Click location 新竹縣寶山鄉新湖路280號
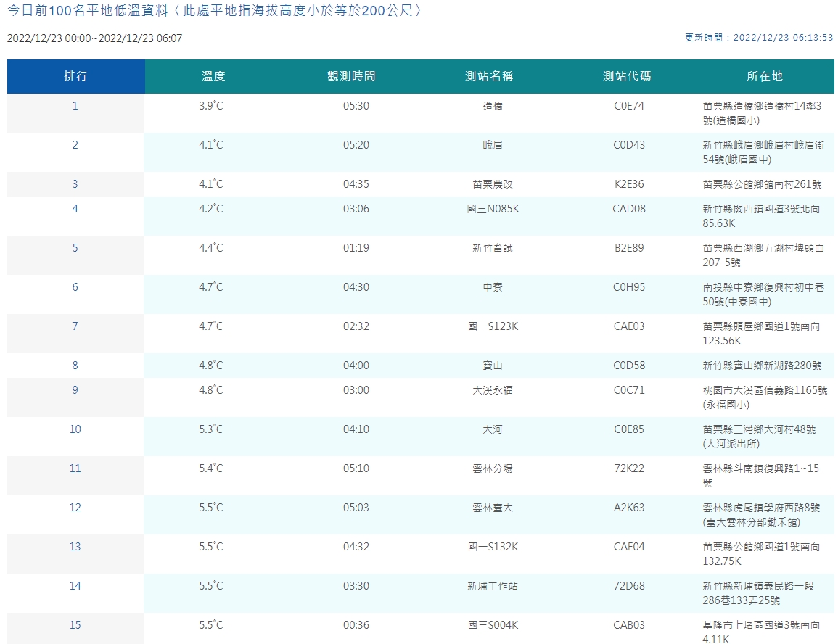This screenshot has height=644, width=838. point(762,366)
